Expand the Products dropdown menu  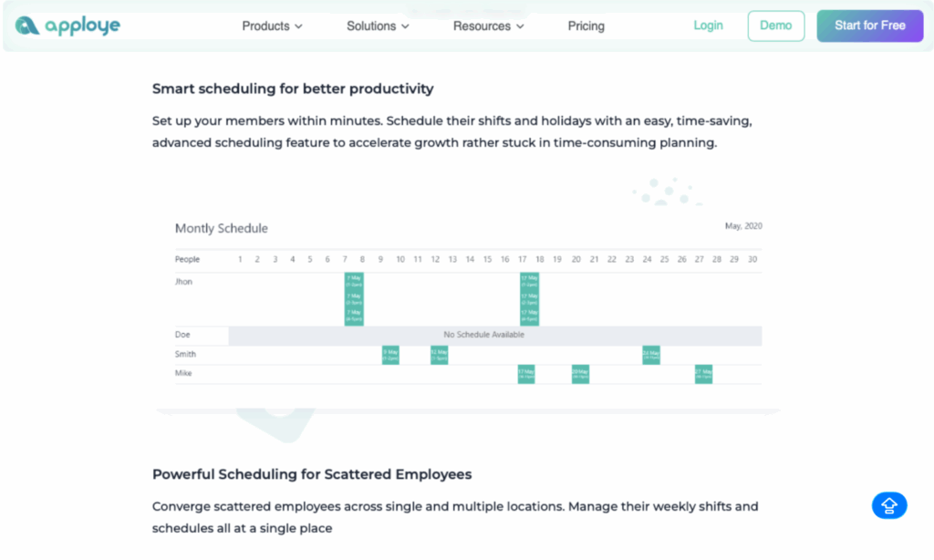pos(272,26)
